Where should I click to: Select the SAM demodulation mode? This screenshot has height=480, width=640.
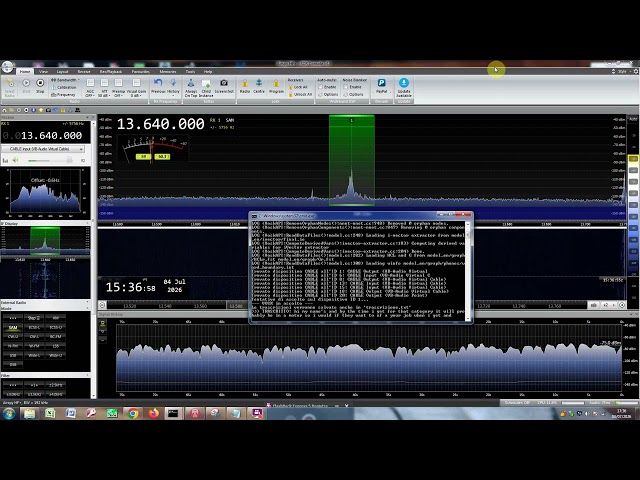pyautogui.click(x=13, y=327)
